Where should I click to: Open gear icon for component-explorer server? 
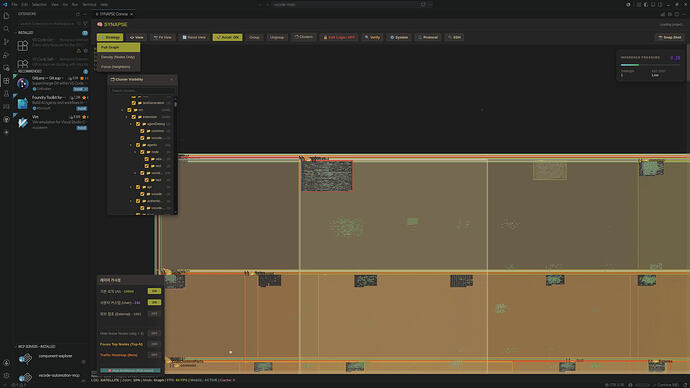point(84,362)
